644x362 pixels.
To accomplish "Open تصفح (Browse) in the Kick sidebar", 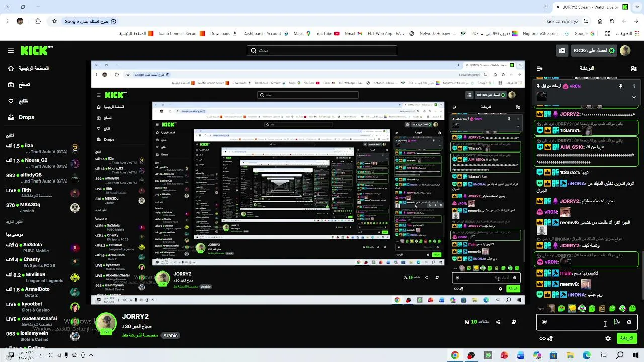I will click(x=19, y=85).
